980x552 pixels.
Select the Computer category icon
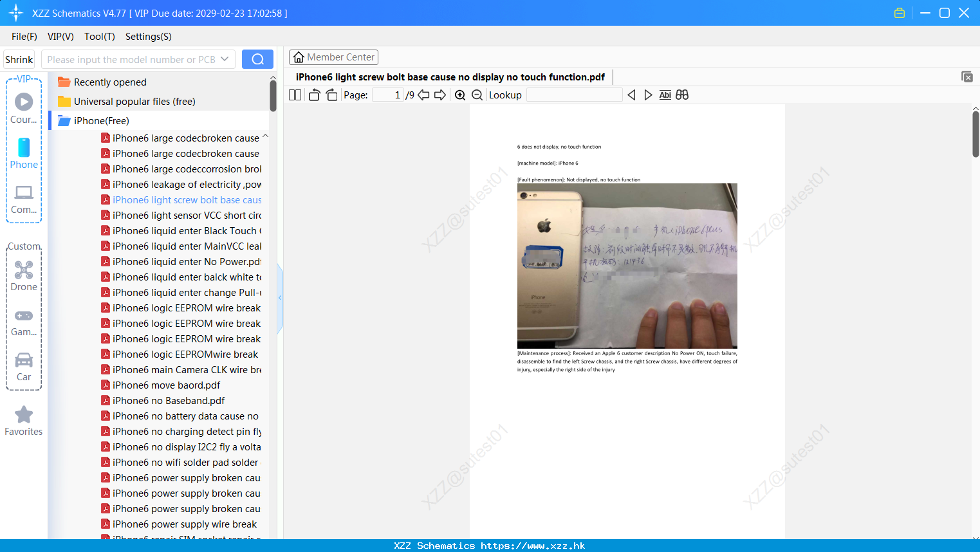pyautogui.click(x=24, y=199)
